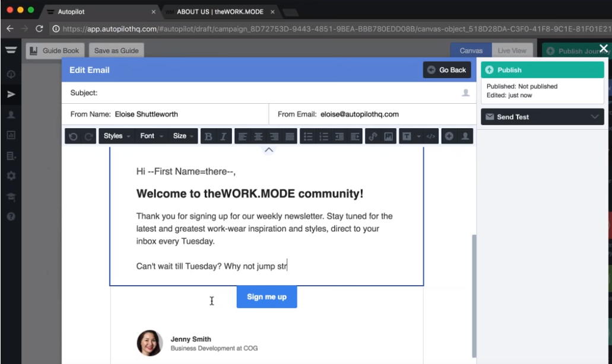Go back in the browser
Image resolution: width=612 pixels, height=364 pixels.
click(10, 29)
